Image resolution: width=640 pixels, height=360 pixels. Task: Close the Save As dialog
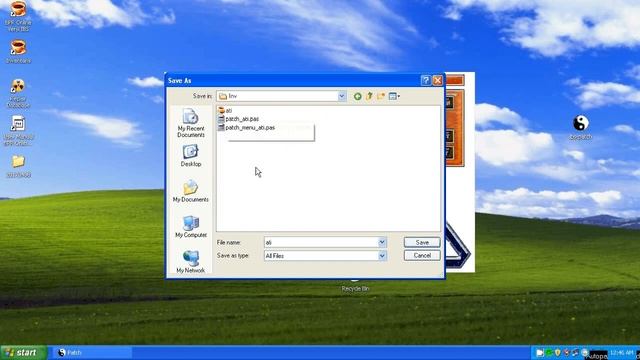[x=438, y=80]
